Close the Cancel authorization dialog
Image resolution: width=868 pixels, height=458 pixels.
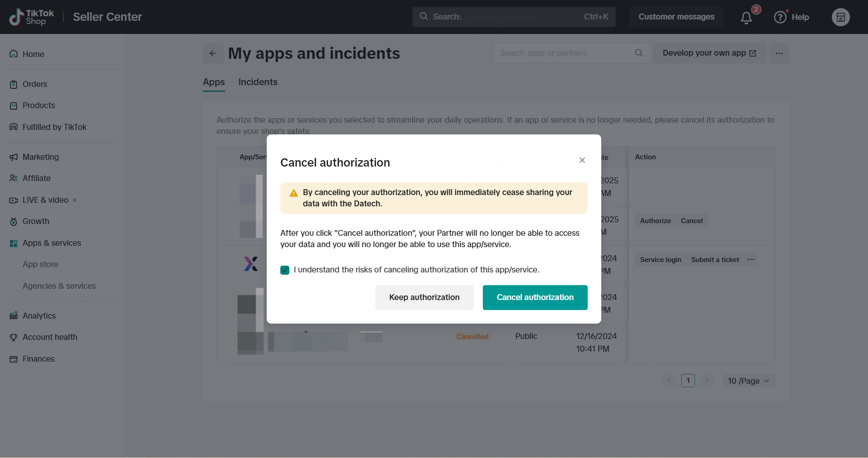(x=582, y=160)
